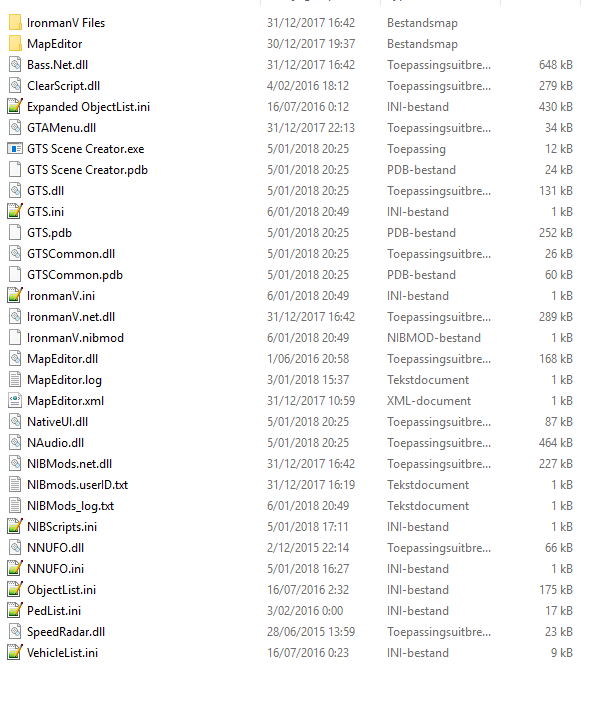614x723 pixels.
Task: Click the IronmanV.nibmod file icon
Action: click(15, 338)
